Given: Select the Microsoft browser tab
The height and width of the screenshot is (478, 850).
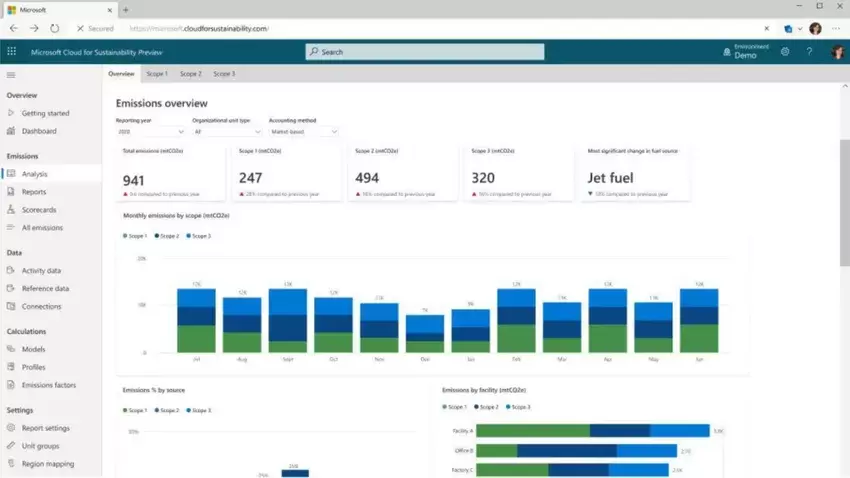Looking at the screenshot, I should click(59, 10).
